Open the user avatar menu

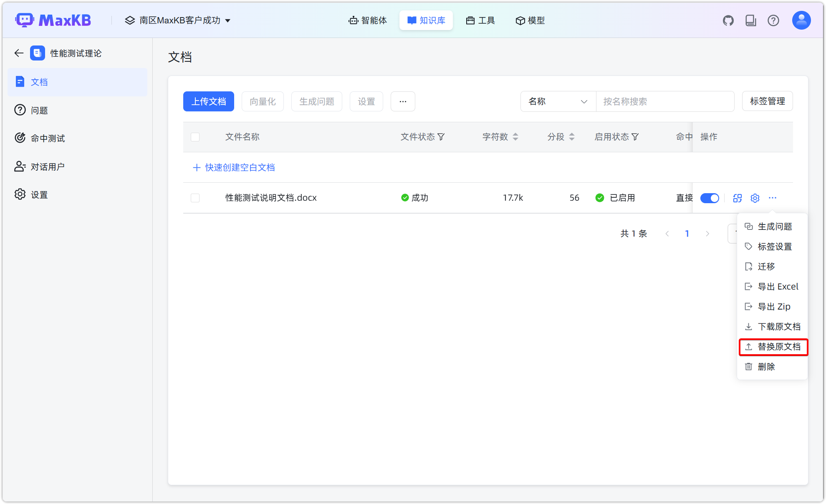click(x=801, y=20)
